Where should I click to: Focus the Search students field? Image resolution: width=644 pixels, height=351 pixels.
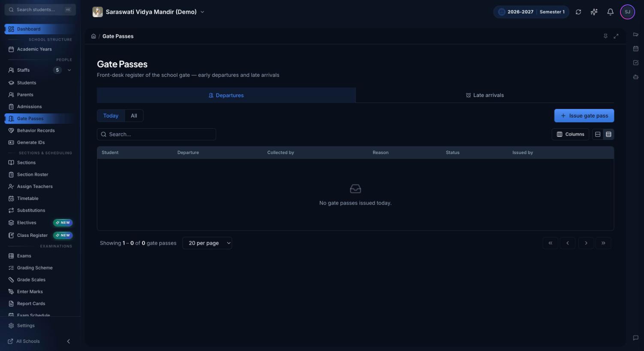click(40, 9)
